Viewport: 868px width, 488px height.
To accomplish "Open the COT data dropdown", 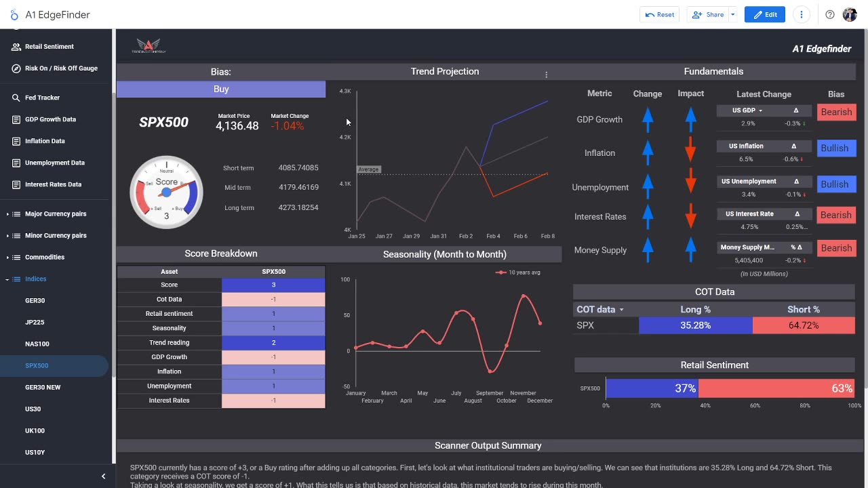I will (621, 310).
